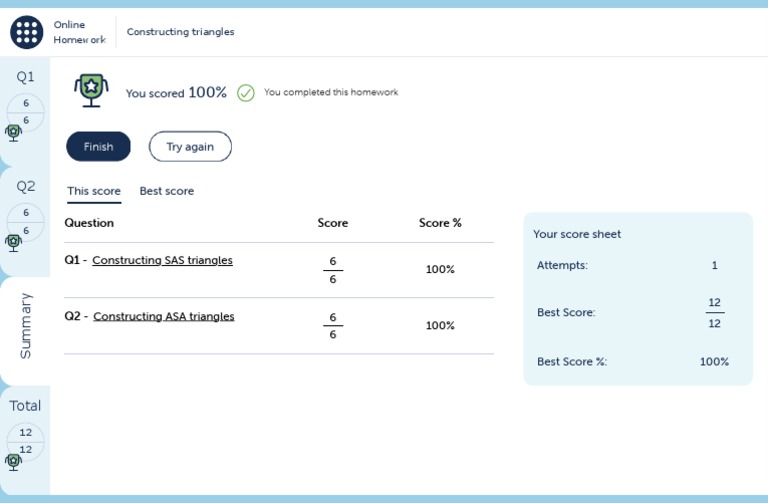Click the Q1 6/6 score circle
This screenshot has height=503, width=768.
(x=26, y=111)
